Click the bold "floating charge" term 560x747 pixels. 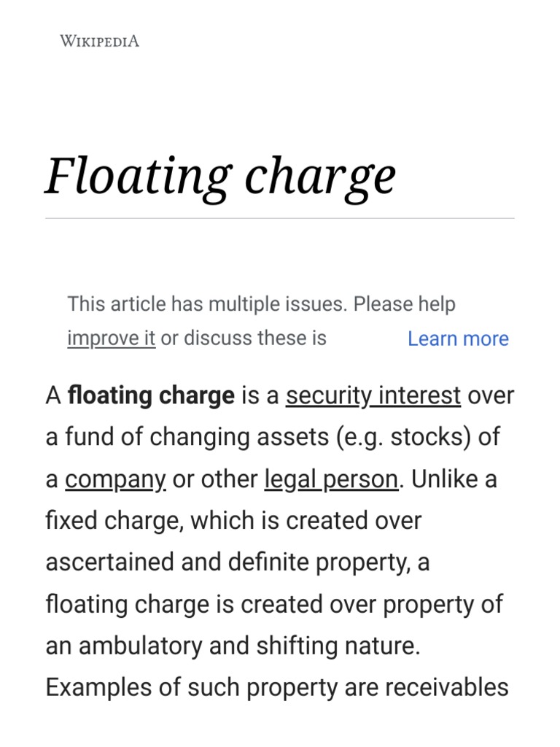[x=151, y=395]
